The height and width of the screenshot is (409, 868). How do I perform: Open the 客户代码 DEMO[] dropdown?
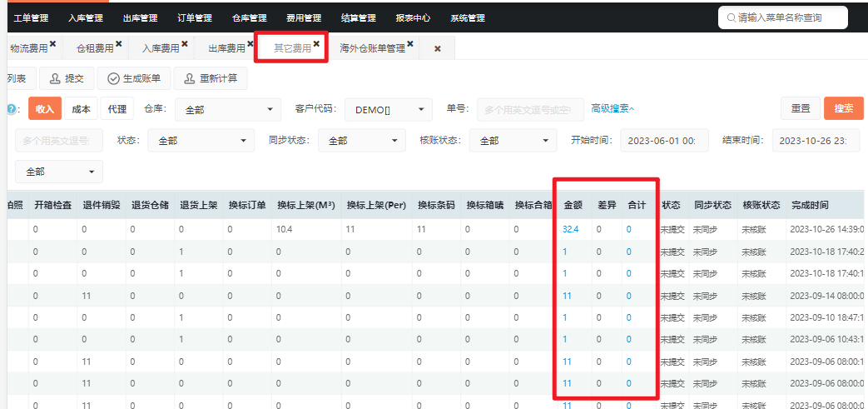coord(389,110)
